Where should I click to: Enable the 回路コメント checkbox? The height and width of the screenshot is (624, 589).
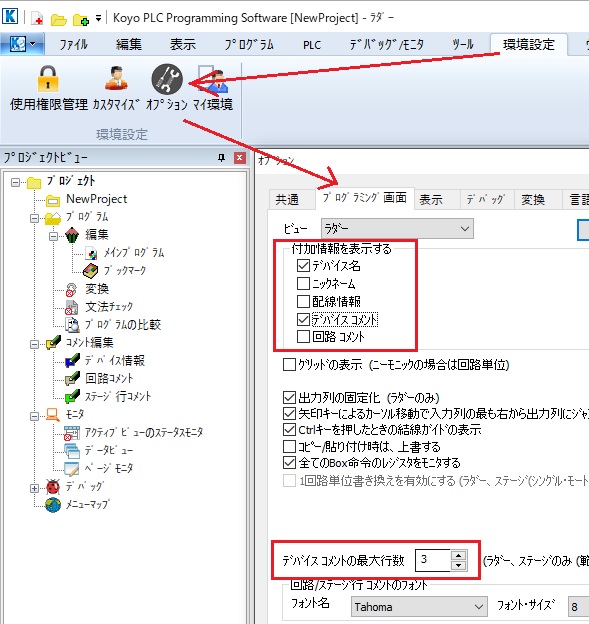(303, 337)
